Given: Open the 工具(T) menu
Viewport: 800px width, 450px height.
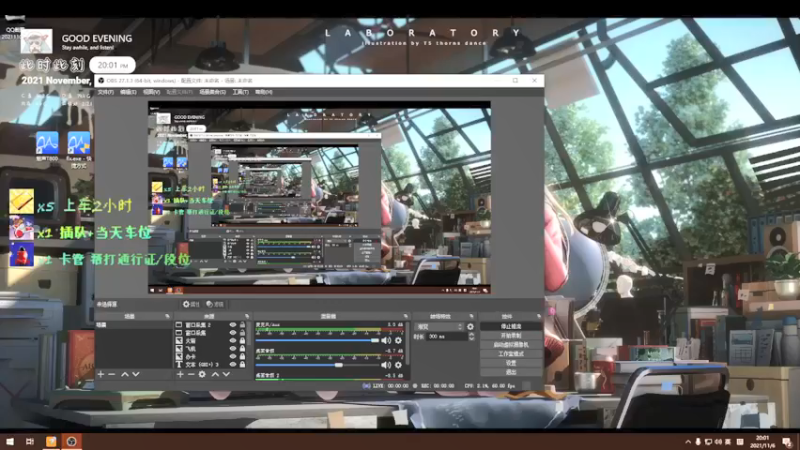Looking at the screenshot, I should (x=240, y=92).
